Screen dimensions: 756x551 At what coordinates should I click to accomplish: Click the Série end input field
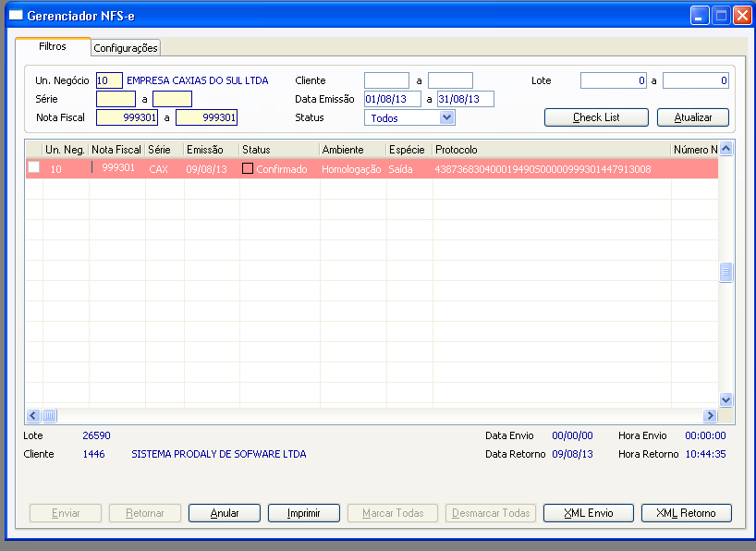[172, 99]
